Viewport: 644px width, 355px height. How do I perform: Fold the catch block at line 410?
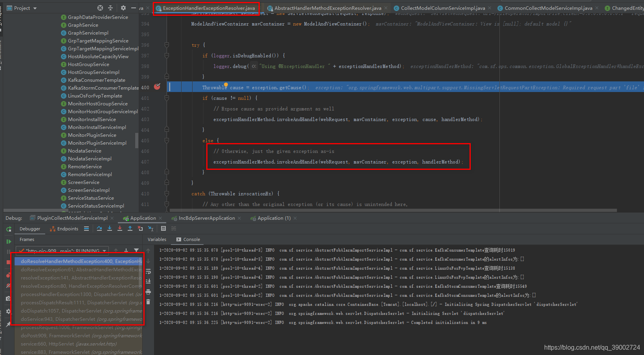tap(167, 193)
